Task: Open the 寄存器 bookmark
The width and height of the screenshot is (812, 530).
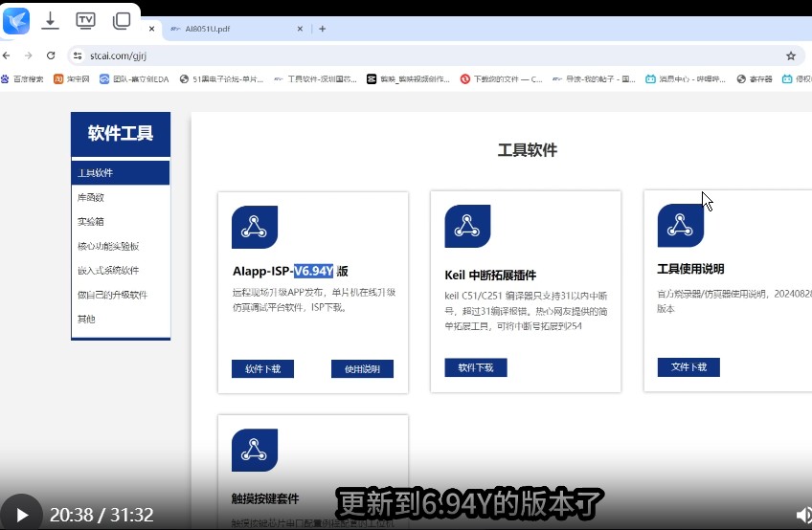Action: pyautogui.click(x=755, y=79)
